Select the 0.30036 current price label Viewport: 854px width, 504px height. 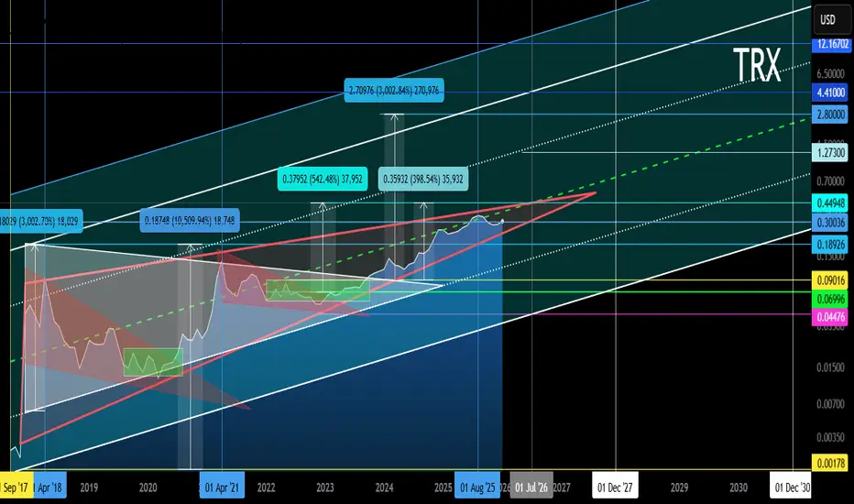click(x=830, y=223)
